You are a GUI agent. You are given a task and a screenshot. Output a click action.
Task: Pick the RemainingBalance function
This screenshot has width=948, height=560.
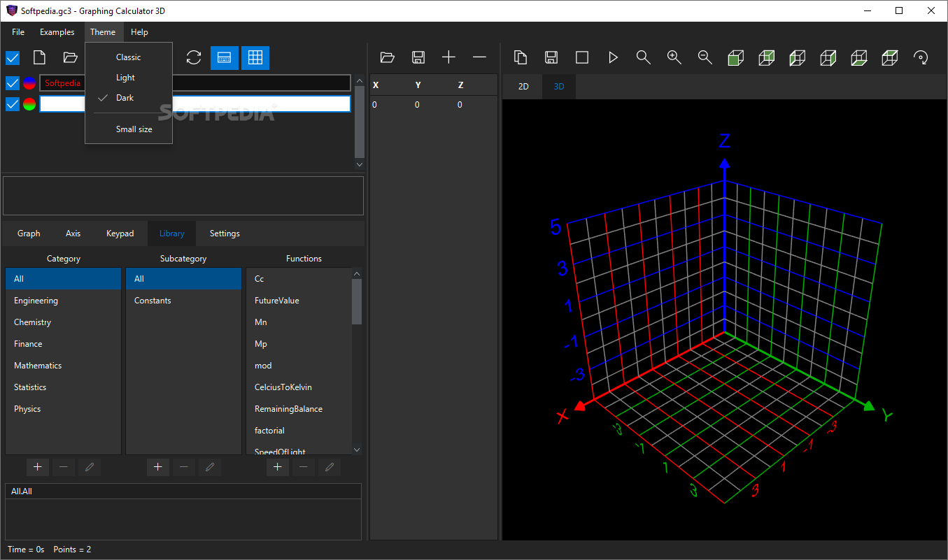click(299, 409)
